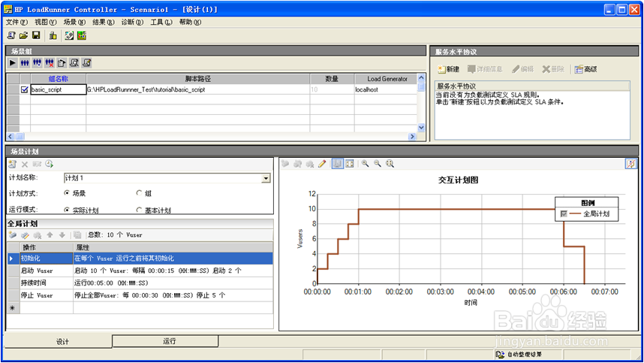
Task: Click the Save scenario floppy disk icon
Action: [x=36, y=36]
